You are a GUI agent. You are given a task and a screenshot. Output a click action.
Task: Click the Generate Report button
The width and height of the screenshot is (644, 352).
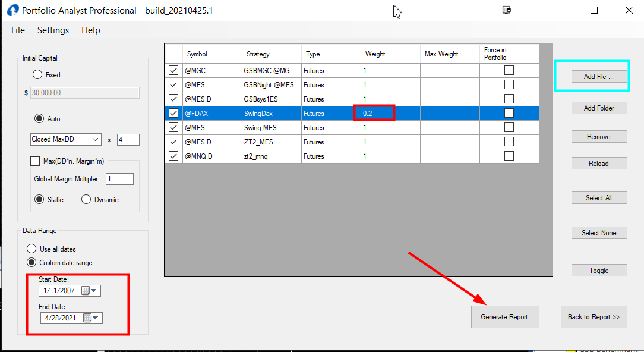[504, 317]
